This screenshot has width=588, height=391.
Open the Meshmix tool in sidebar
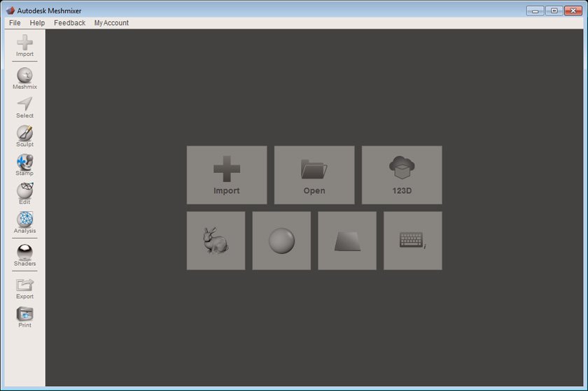(x=24, y=78)
